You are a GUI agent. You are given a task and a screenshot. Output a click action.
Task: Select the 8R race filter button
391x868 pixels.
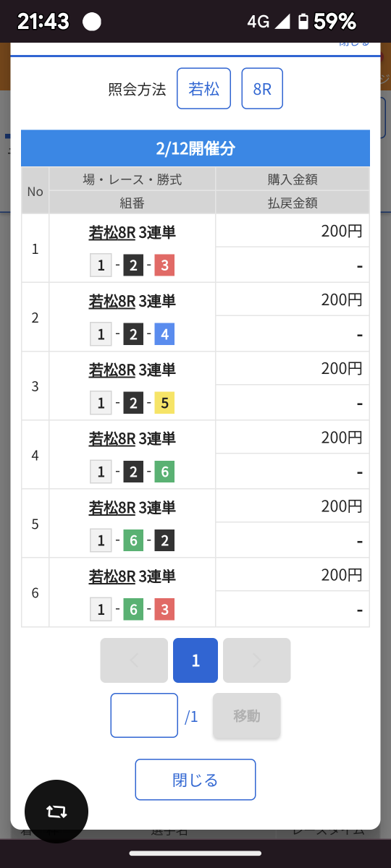pos(262,88)
